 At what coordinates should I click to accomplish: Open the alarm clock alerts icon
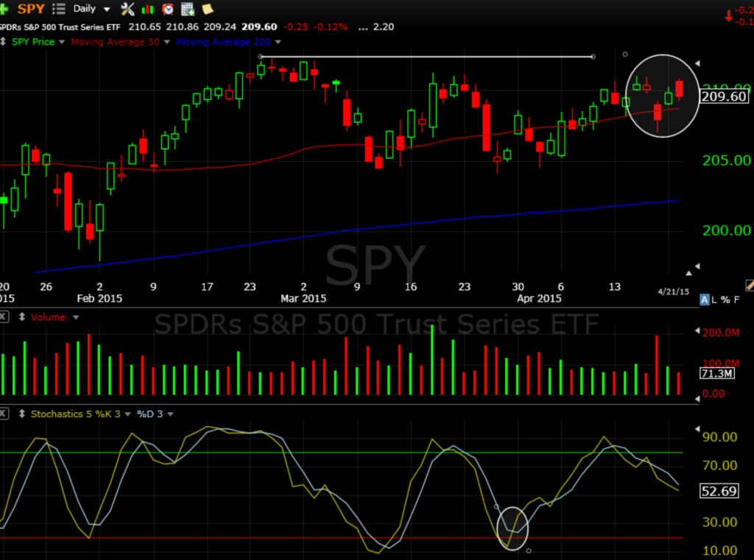point(168,9)
